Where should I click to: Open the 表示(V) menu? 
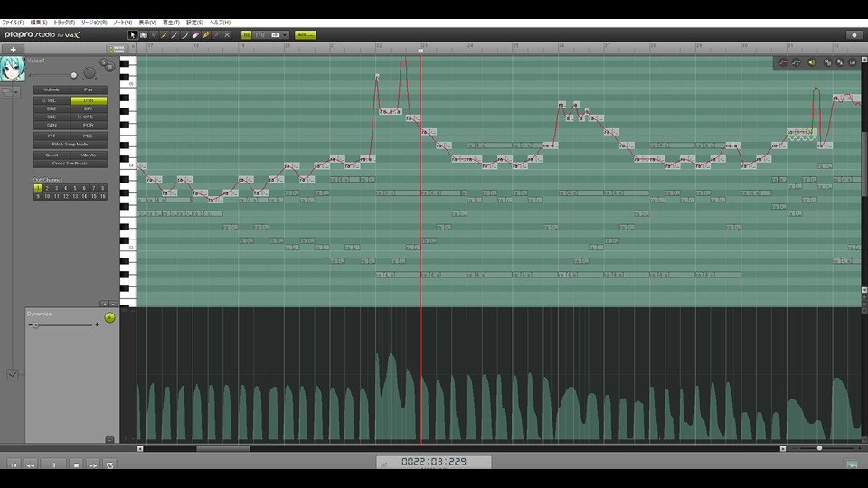click(147, 23)
